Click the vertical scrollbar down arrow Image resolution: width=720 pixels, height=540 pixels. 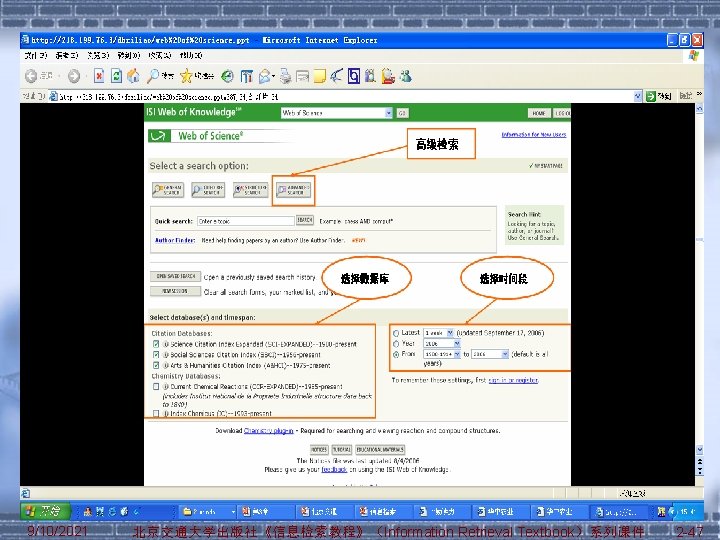pyautogui.click(x=699, y=450)
